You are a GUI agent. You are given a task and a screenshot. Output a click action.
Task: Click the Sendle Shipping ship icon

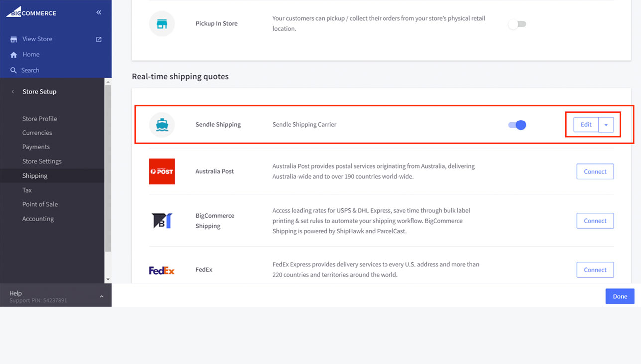tap(162, 125)
